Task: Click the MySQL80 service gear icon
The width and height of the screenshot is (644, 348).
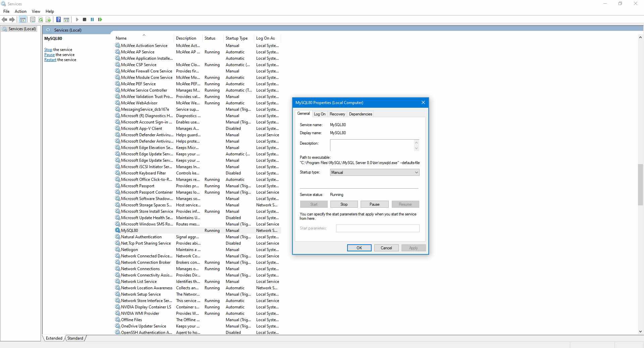Action: point(117,230)
